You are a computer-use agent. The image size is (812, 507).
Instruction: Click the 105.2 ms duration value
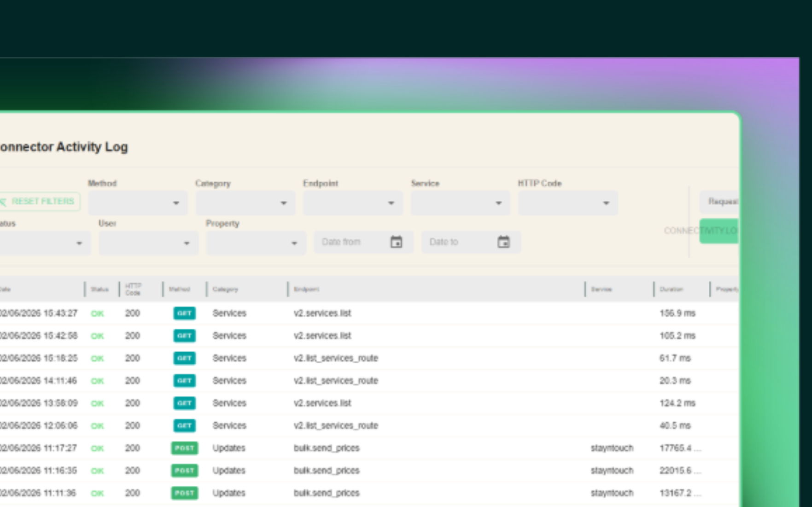point(677,336)
